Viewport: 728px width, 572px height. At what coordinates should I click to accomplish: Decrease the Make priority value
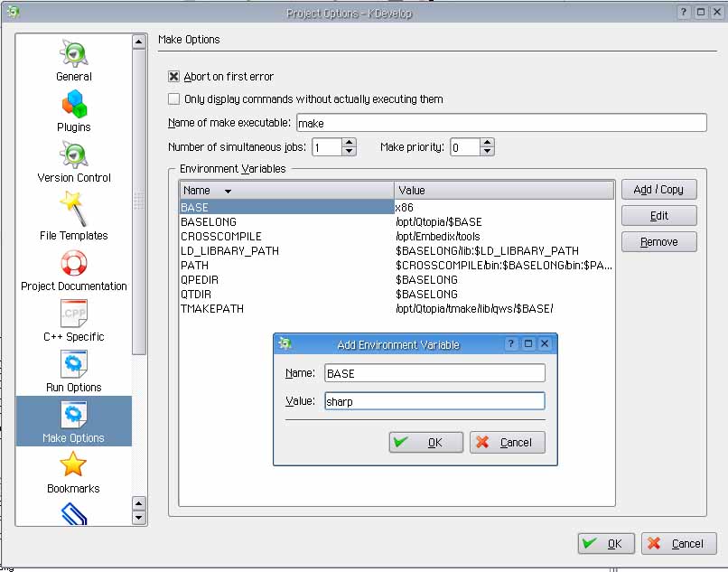[x=487, y=152]
